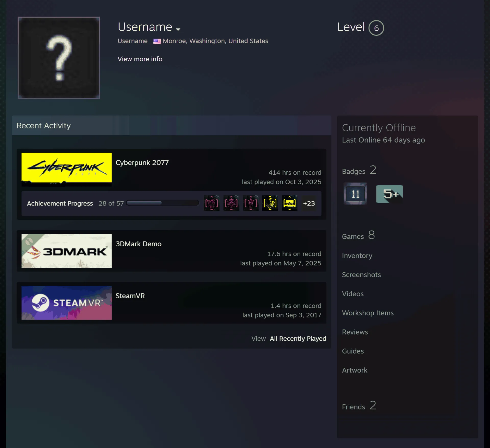Open 3DMark Demo title link

pyautogui.click(x=139, y=244)
